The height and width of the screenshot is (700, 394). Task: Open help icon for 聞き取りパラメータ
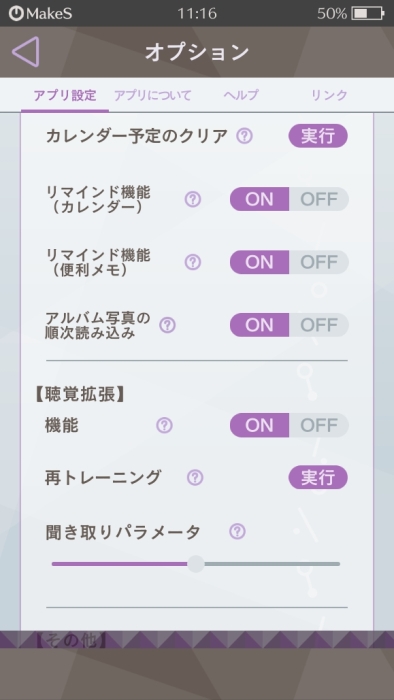(237, 531)
